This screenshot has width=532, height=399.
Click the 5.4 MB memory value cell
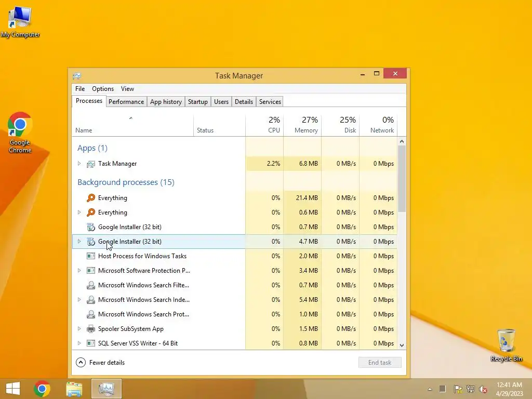click(x=303, y=300)
